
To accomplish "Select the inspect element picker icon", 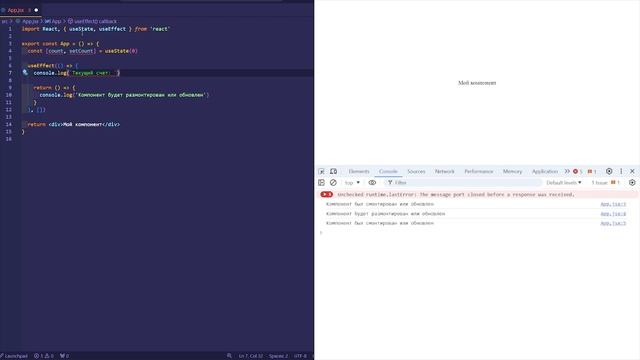I will pyautogui.click(x=322, y=171).
